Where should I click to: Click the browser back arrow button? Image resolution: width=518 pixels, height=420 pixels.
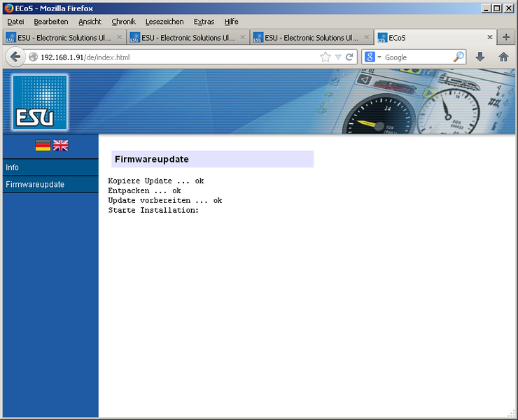tap(15, 57)
